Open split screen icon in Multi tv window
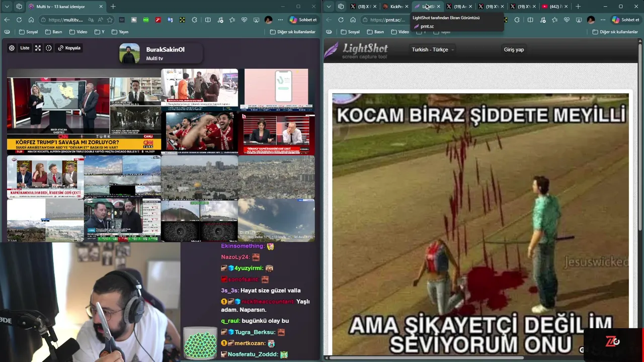 pos(208,20)
